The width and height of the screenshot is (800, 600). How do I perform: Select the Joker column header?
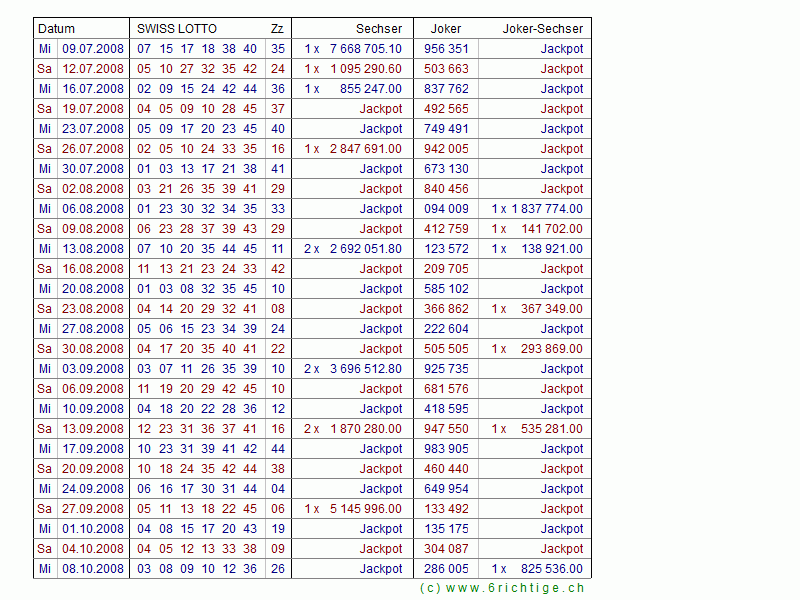[x=445, y=29]
